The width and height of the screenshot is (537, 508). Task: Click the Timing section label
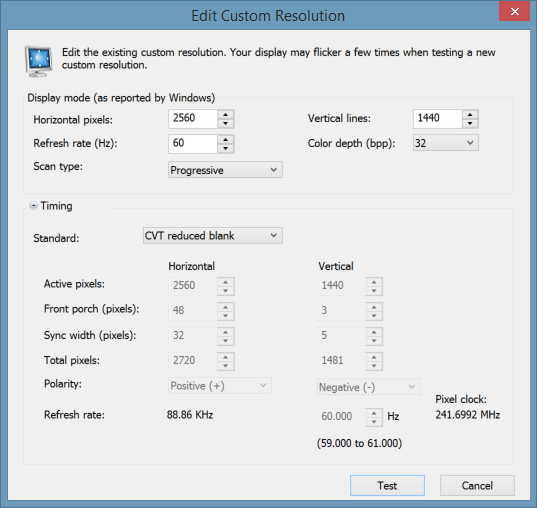[x=57, y=206]
